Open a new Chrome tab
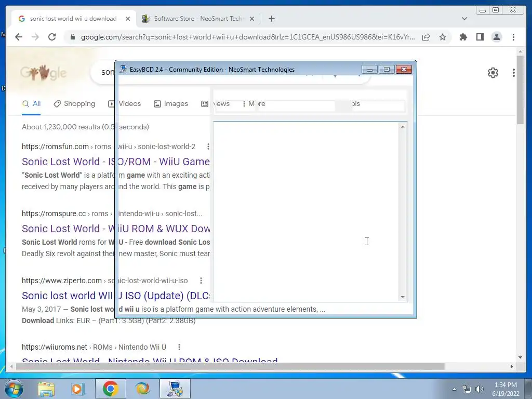This screenshot has height=399, width=532. 271,19
